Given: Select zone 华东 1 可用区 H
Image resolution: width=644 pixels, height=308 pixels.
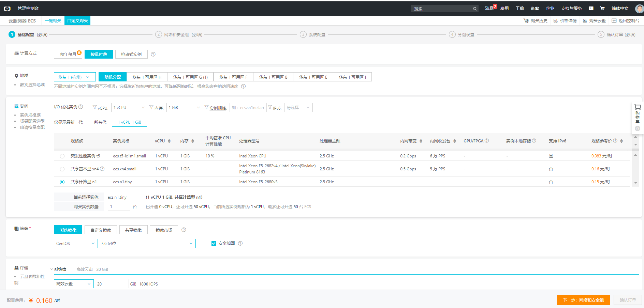Looking at the screenshot, I should click(147, 77).
